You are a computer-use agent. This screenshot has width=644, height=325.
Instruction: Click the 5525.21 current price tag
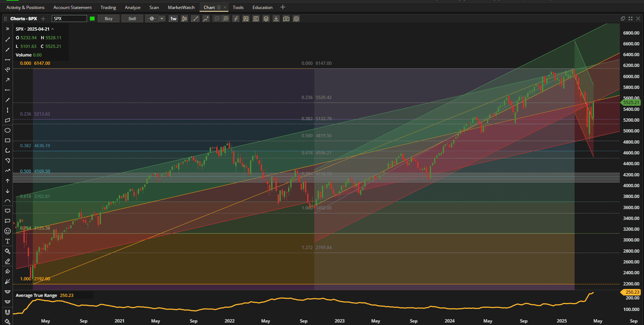[631, 103]
